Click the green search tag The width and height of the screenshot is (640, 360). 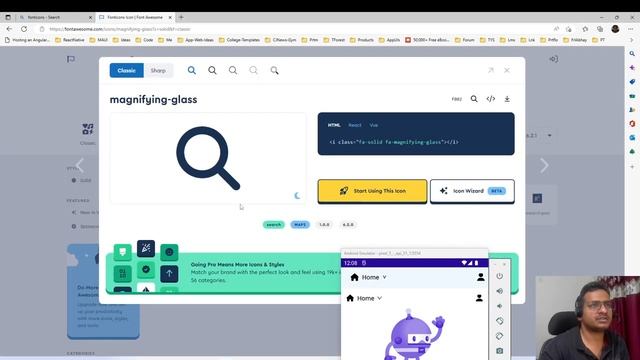(273, 224)
